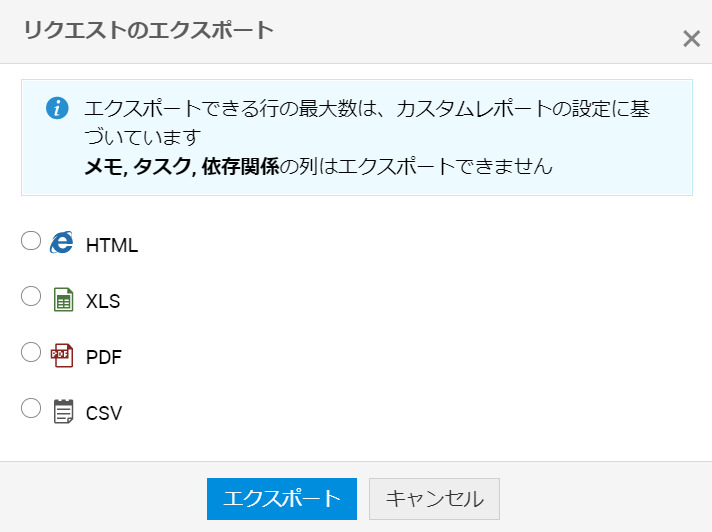Viewport: 712px width, 532px height.
Task: Click the XLS format label
Action: point(103,301)
